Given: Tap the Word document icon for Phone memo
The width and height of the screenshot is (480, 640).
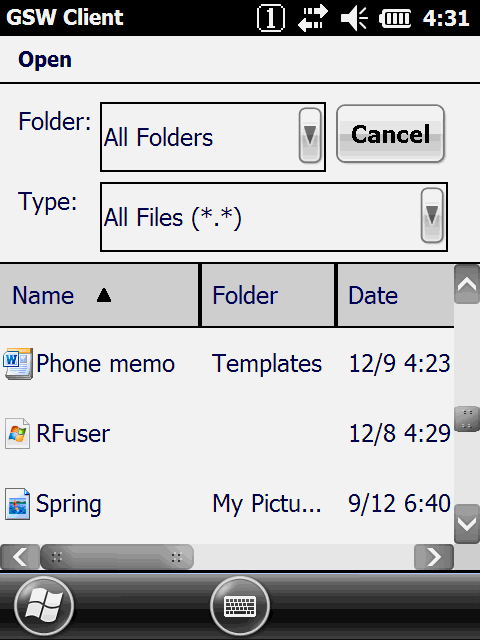Looking at the screenshot, I should tap(18, 364).
